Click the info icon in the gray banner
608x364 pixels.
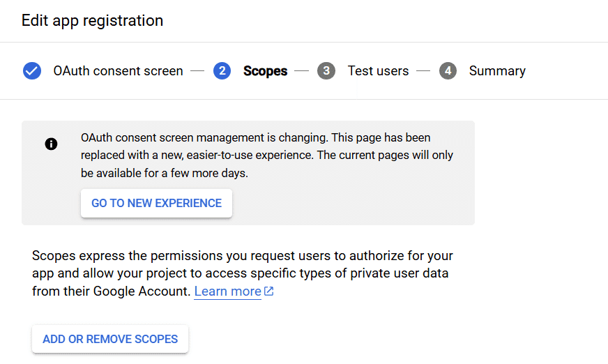coord(51,144)
